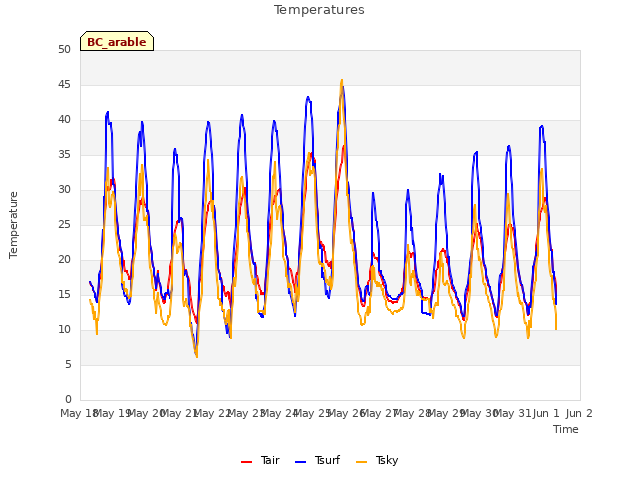This screenshot has width=640, height=480.
Task: Click the Tsurf legend label
Action: (327, 460)
